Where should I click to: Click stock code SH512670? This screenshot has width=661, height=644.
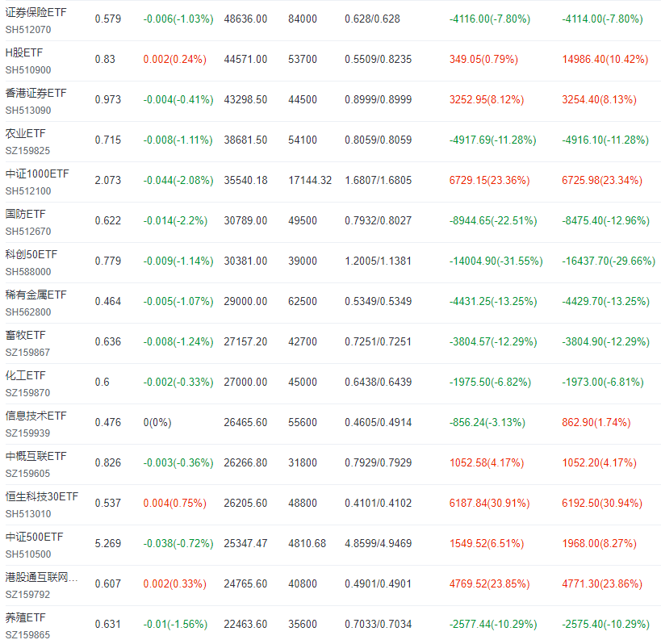[x=28, y=232]
